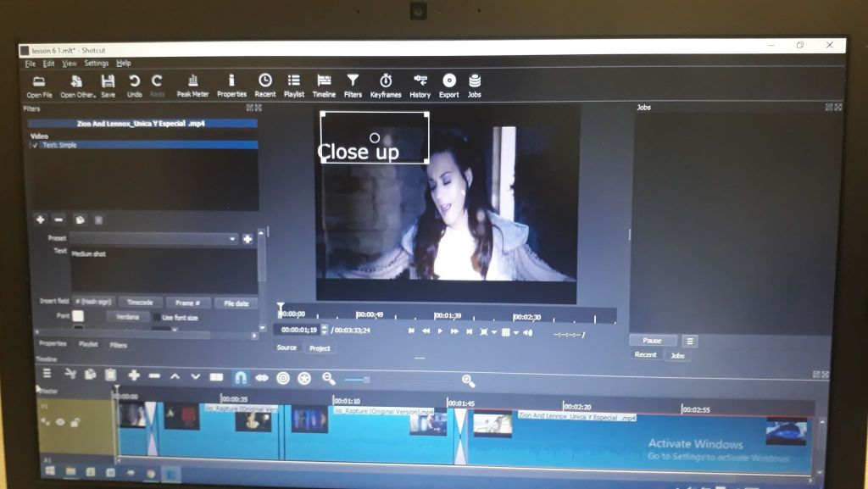Enable ripple all tracks in timeline toolbar
Image resolution: width=868 pixels, height=489 pixels.
(303, 378)
